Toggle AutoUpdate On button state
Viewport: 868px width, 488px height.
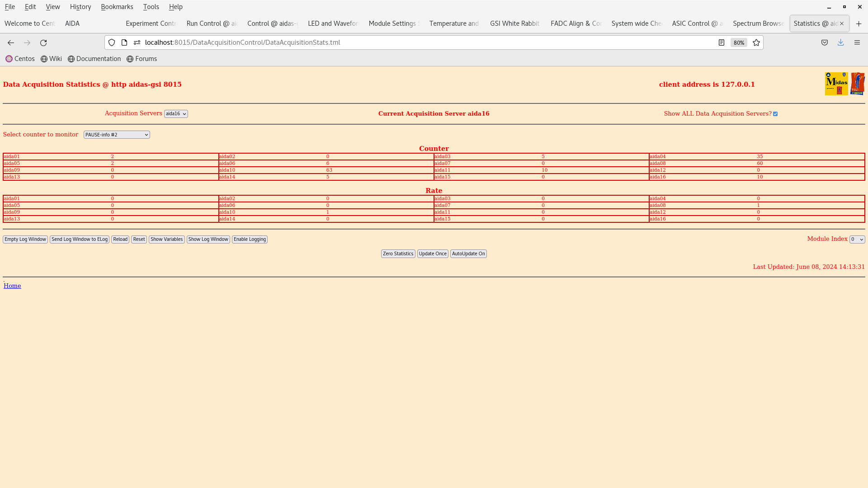click(468, 253)
